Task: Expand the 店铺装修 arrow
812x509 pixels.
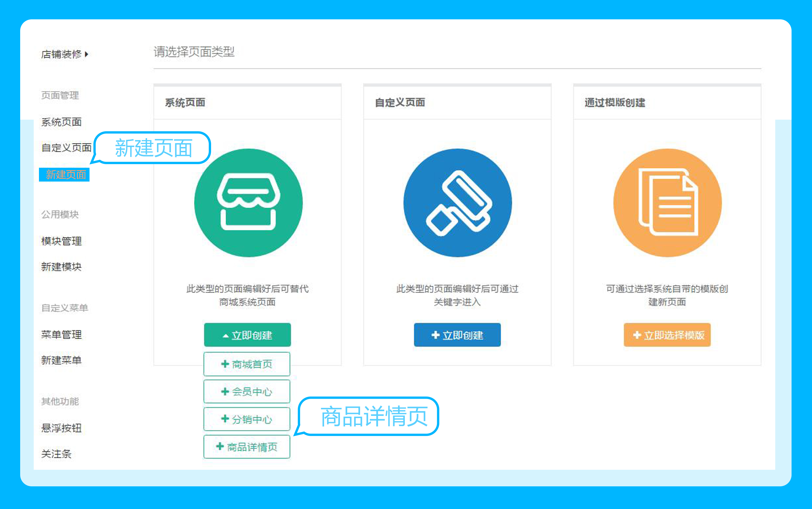Action: (86, 54)
